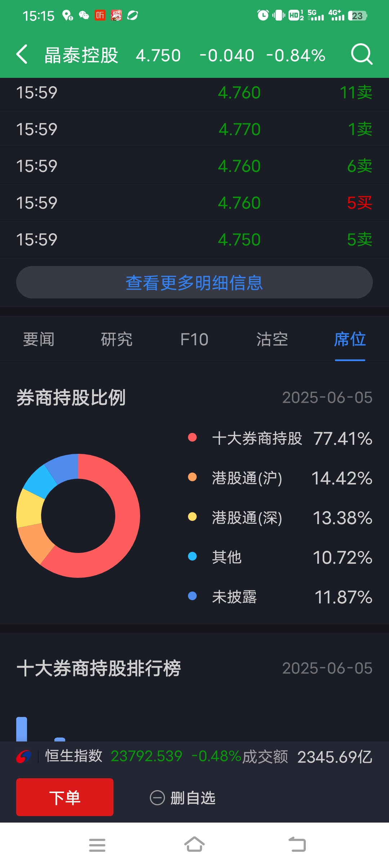
Task: Tap the Android back navigation icon
Action: point(297,844)
